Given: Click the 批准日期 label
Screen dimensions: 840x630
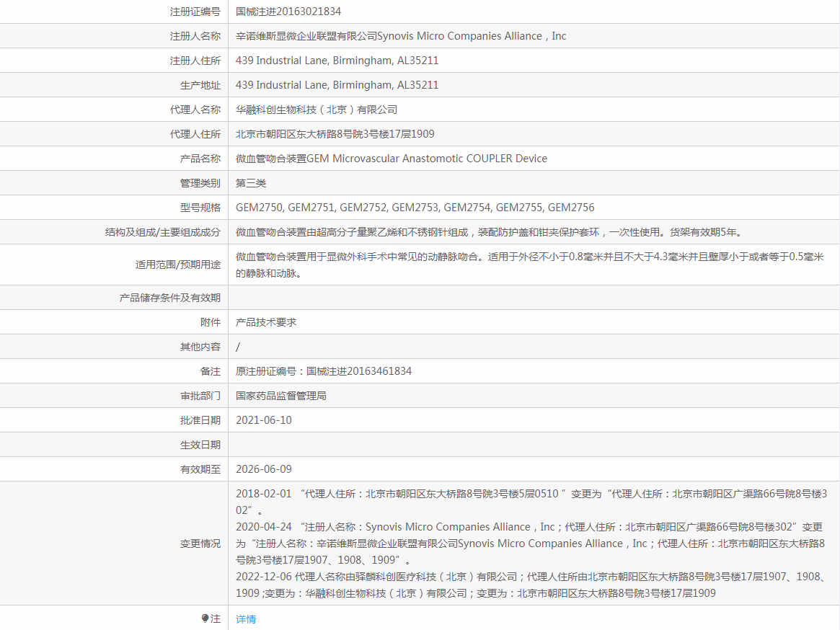Looking at the screenshot, I should click(x=200, y=420).
